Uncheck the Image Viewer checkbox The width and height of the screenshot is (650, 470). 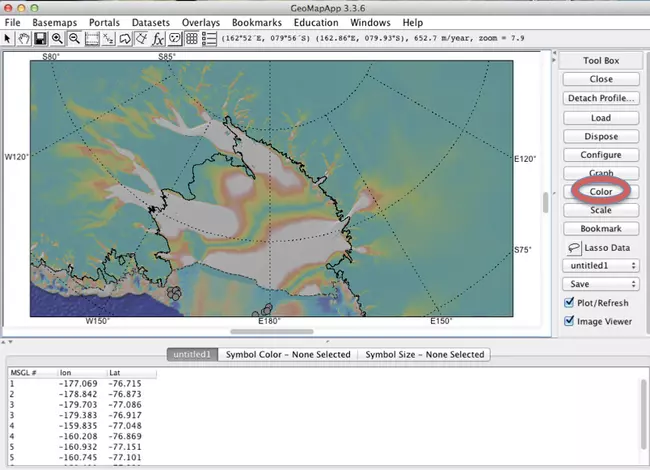[569, 321]
